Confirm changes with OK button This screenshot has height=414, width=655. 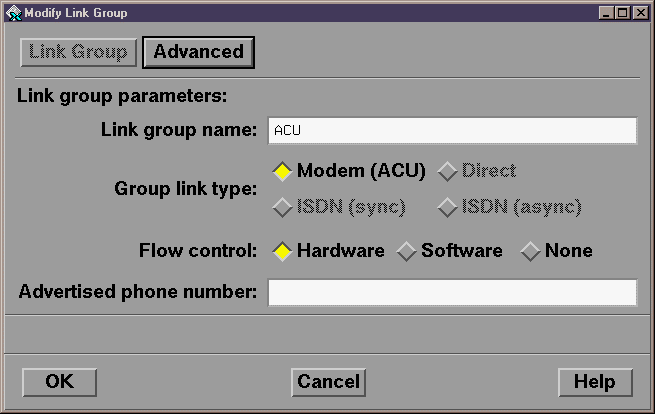[x=59, y=382]
